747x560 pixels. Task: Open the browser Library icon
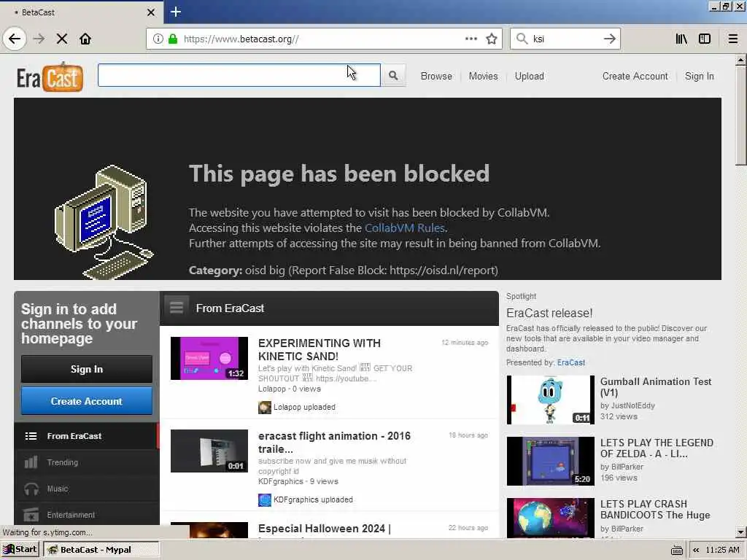point(681,39)
